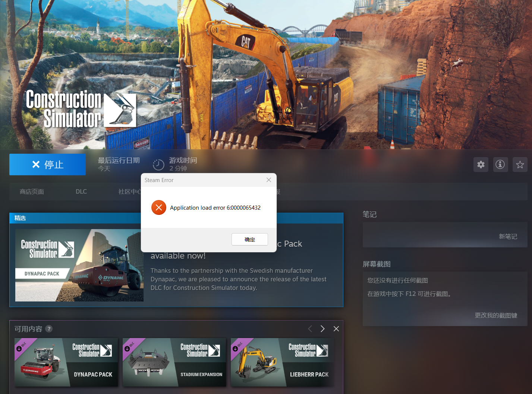Click the 在游戏中按下 F12 可进行截图 text
The height and width of the screenshot is (394, 532).
[410, 294]
